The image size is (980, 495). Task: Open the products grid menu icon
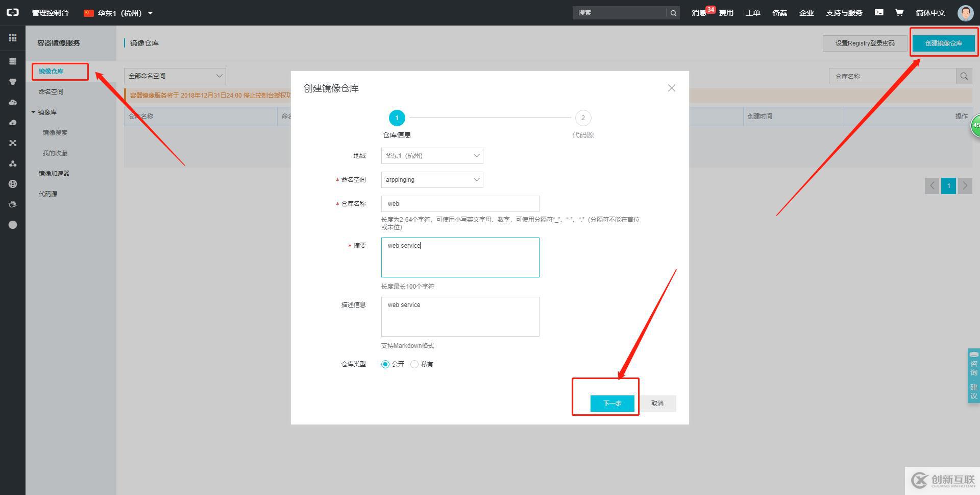(13, 38)
